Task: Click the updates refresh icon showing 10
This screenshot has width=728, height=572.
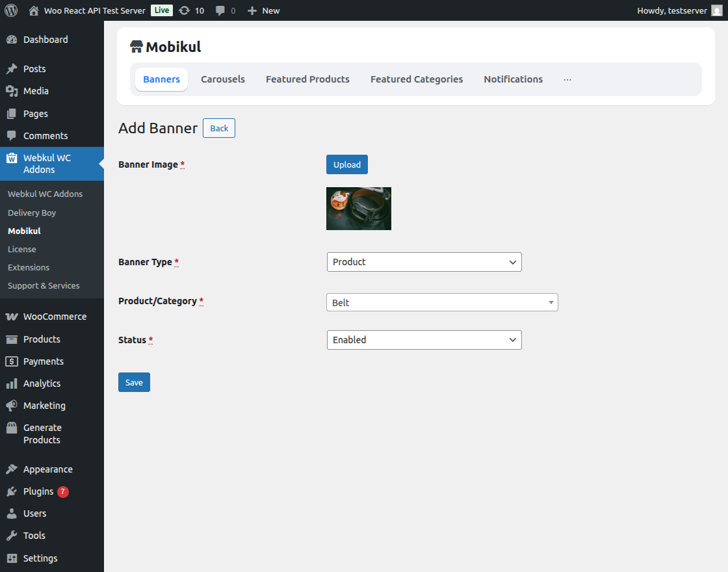Action: (x=187, y=10)
